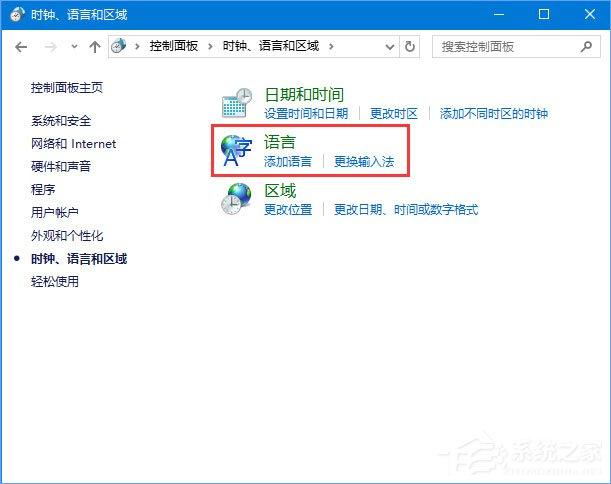This screenshot has width=611, height=484.
Task: Click 更改位置 link
Action: click(x=288, y=210)
